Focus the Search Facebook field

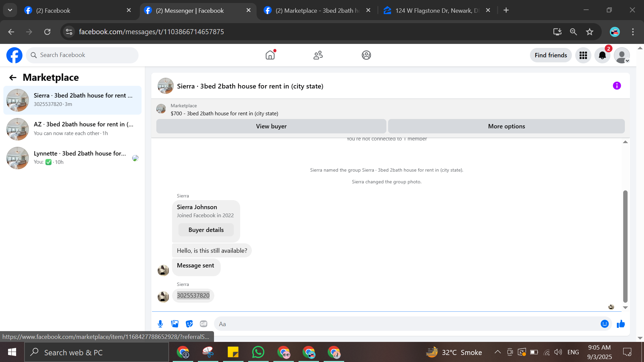(82, 55)
